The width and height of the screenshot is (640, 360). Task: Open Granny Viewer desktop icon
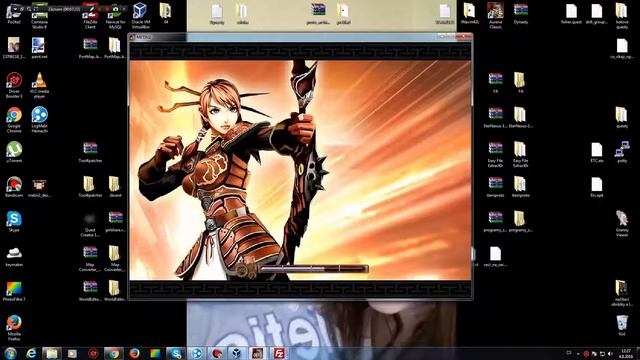622,224
